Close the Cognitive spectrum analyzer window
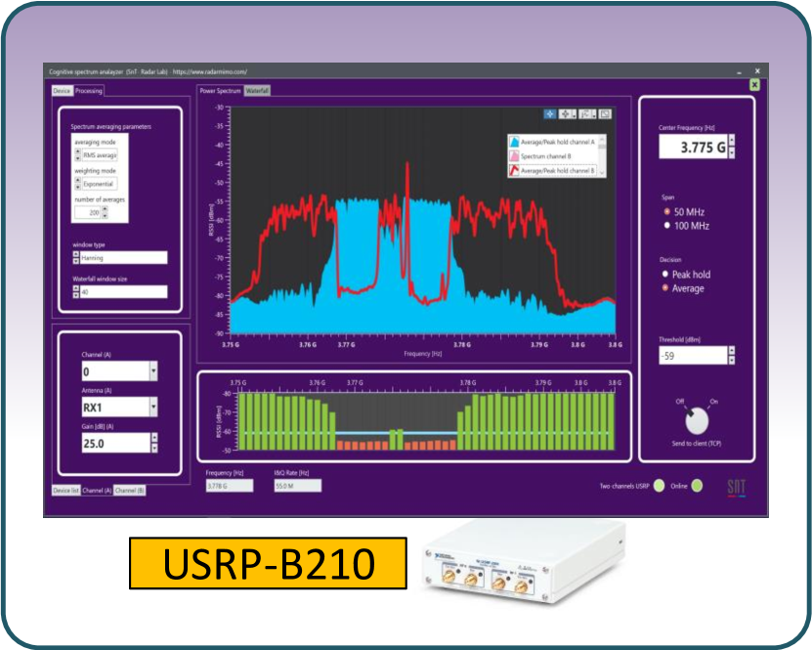Viewport: 812px width, 650px height. (x=757, y=71)
